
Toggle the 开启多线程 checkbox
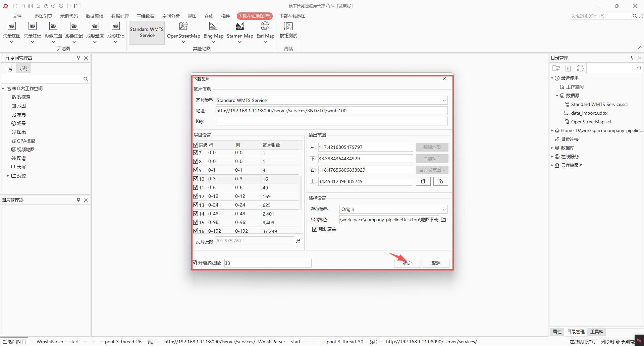pos(195,263)
